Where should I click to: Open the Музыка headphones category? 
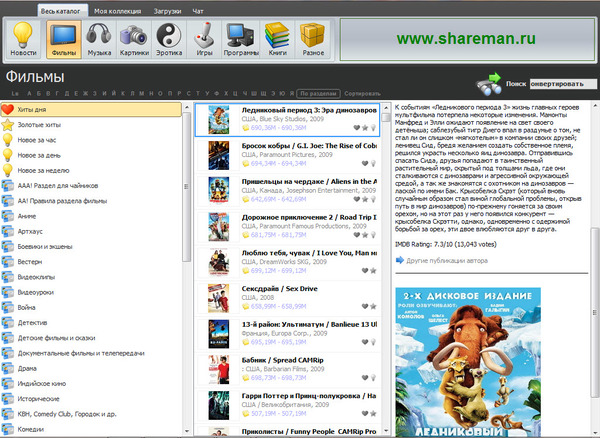click(x=99, y=39)
